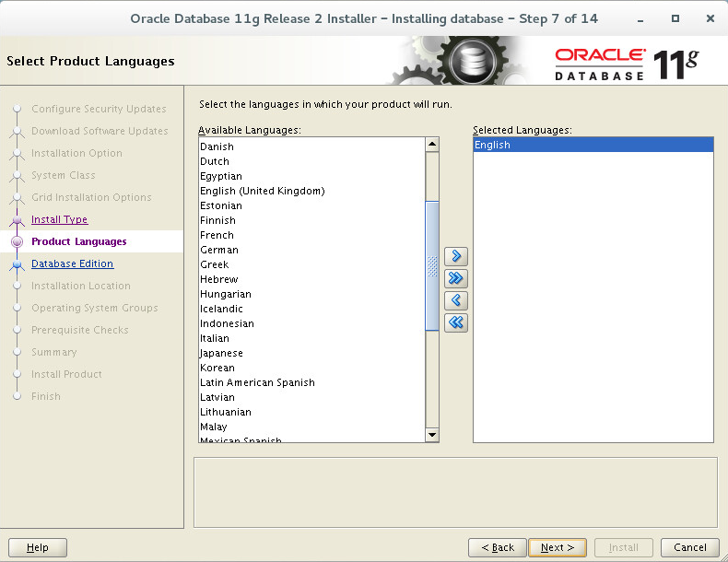Click the Cancel button

pyautogui.click(x=690, y=547)
